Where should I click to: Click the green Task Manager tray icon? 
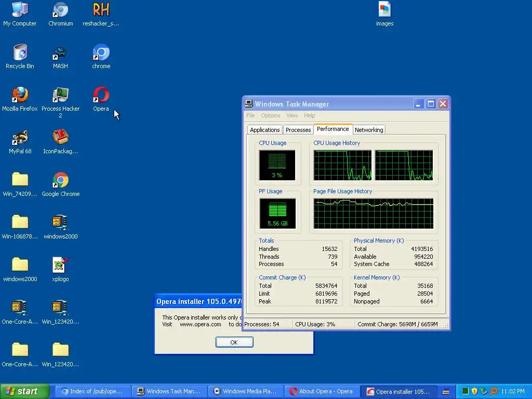pos(465,391)
